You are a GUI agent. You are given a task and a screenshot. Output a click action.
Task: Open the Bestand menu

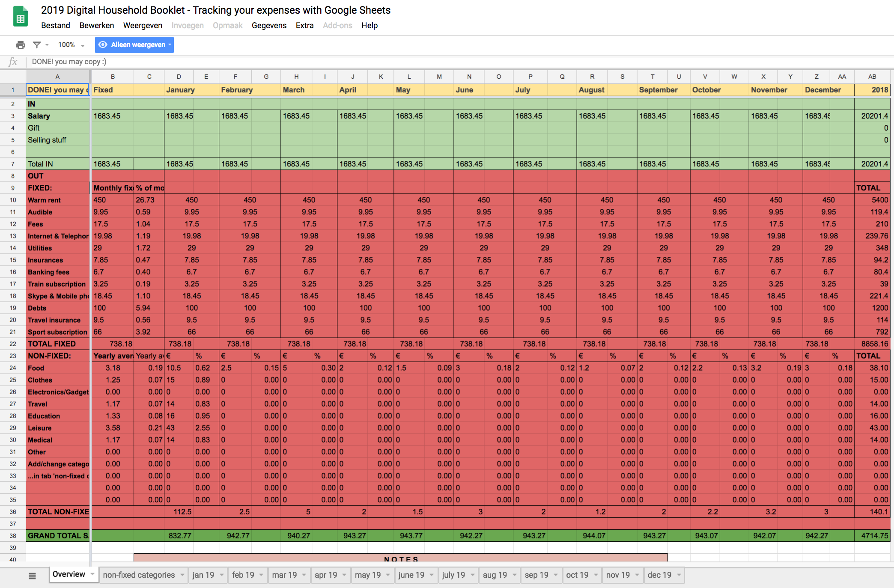pos(56,26)
